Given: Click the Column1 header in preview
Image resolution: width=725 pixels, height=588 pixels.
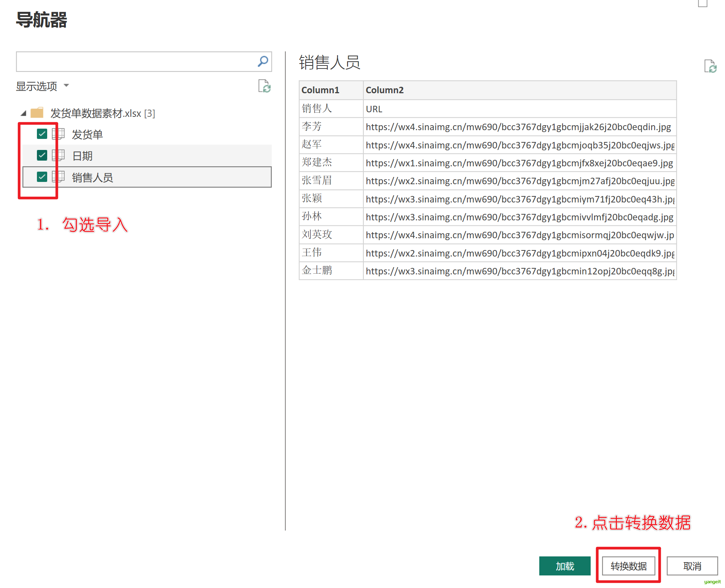Looking at the screenshot, I should (320, 90).
